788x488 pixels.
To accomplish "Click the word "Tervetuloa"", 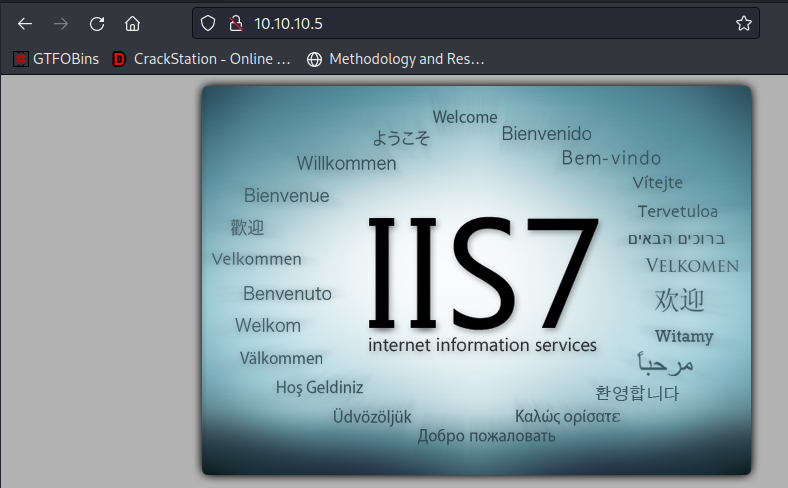I will point(677,212).
